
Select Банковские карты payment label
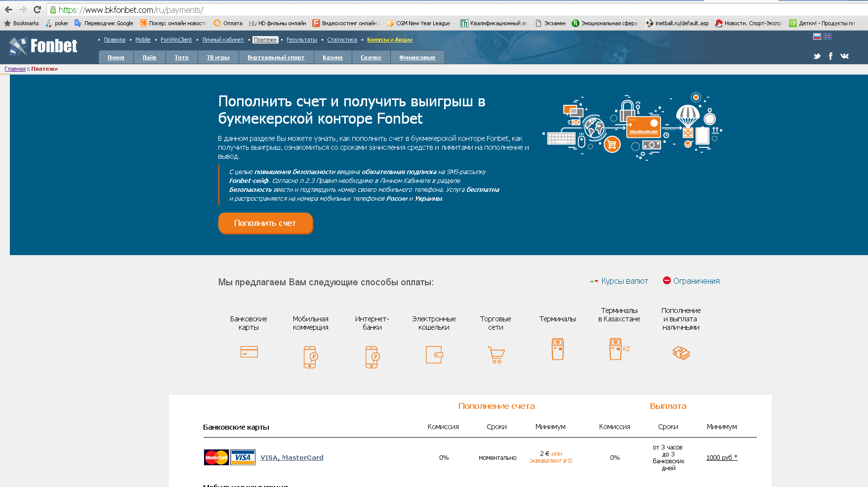coord(248,323)
